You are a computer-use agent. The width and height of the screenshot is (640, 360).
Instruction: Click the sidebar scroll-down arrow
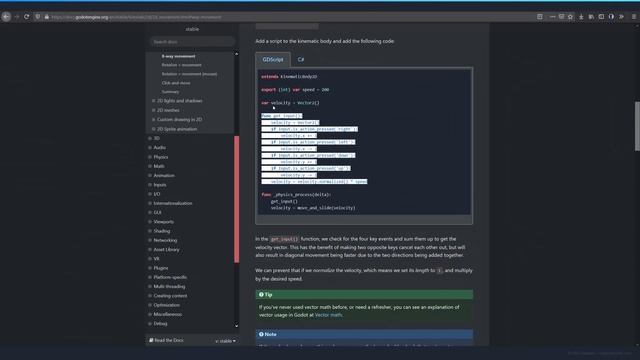236,326
